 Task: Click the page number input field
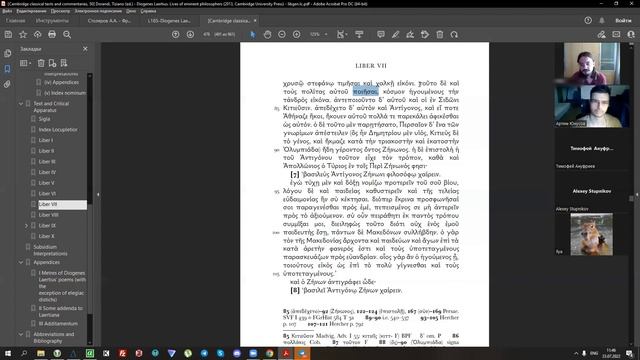[207, 35]
